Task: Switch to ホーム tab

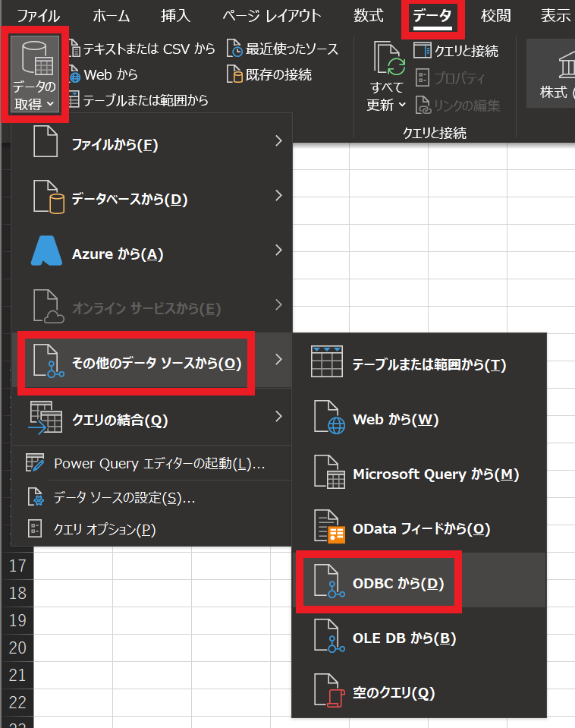Action: tap(111, 16)
